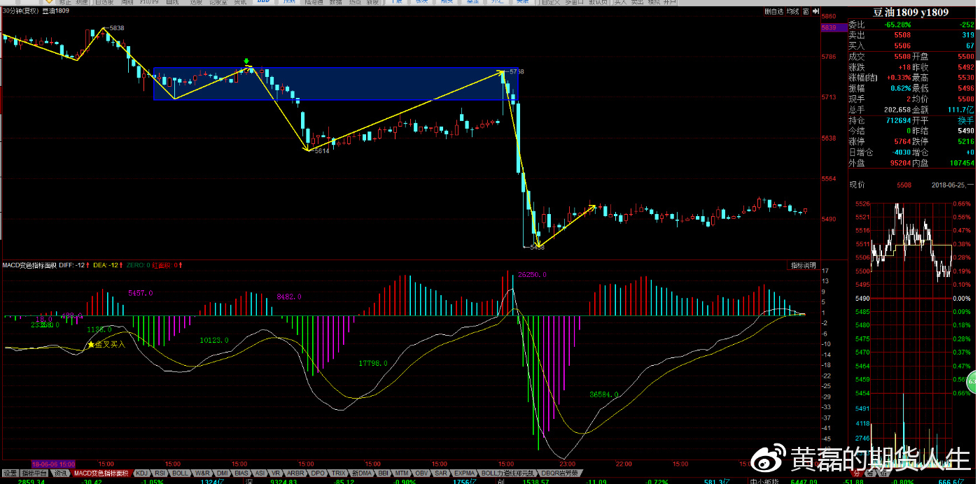This screenshot has height=484, width=980.
Task: Toggle the 均线 moving average button
Action: point(793,12)
